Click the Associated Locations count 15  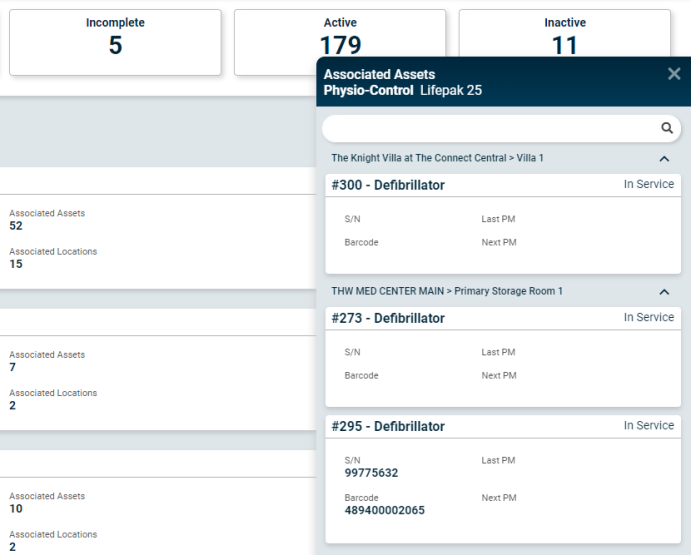(16, 264)
